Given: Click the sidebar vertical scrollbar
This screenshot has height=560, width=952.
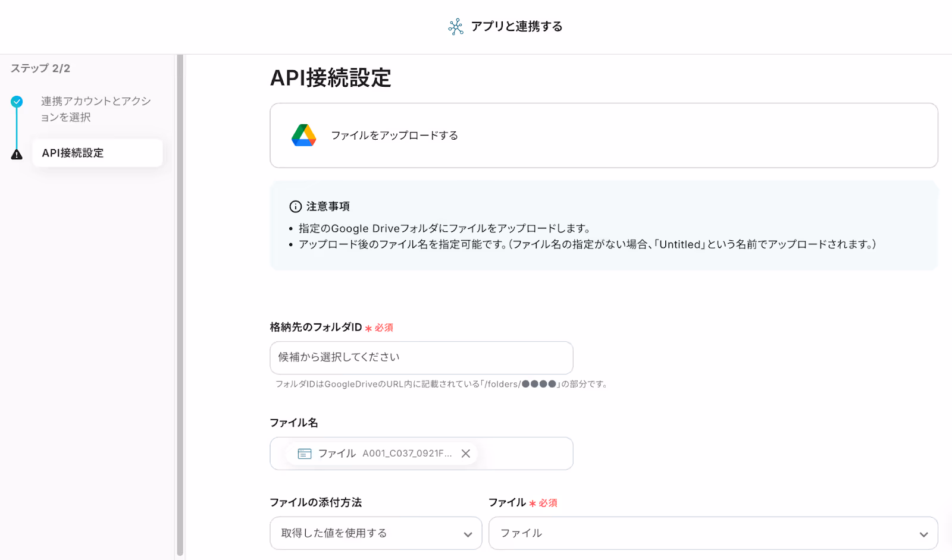Looking at the screenshot, I should 180,306.
